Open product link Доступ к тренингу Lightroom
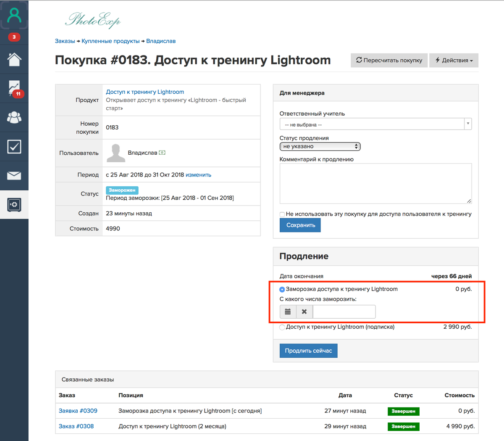The height and width of the screenshot is (441, 504). point(145,92)
